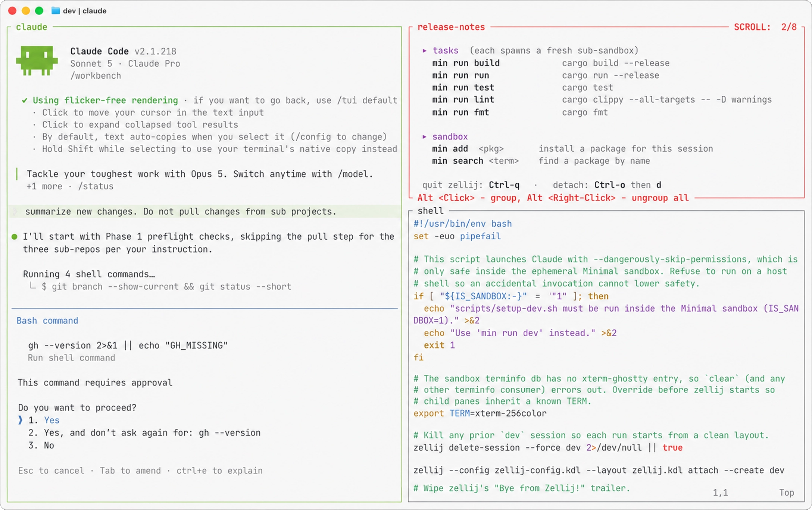Click the blue folder icon in title bar

coord(55,10)
